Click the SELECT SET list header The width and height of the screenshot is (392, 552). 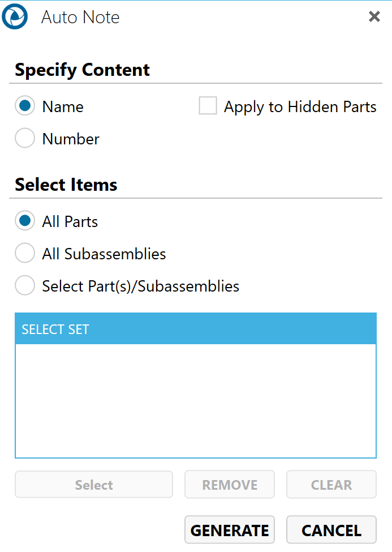pos(195,329)
